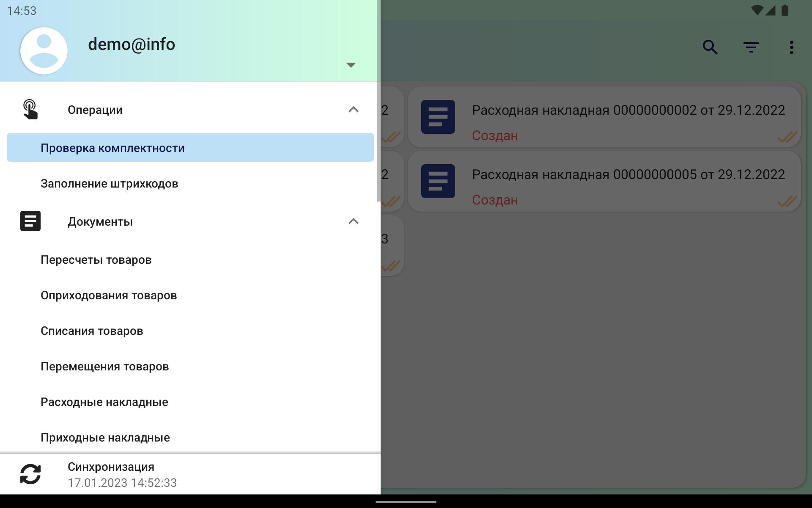Image resolution: width=812 pixels, height=508 pixels.
Task: Open the filter list icon
Action: click(x=751, y=47)
